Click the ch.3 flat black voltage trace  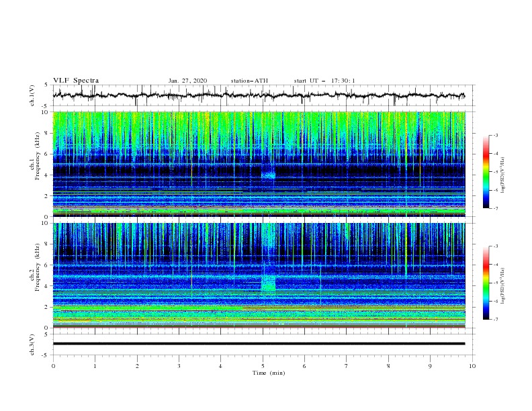[259, 344]
